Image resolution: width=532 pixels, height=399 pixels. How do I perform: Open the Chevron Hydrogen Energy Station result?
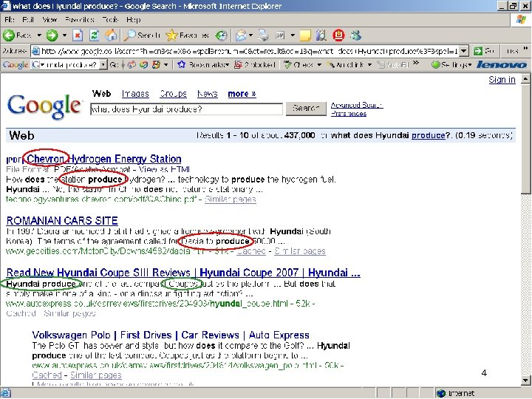(104, 159)
